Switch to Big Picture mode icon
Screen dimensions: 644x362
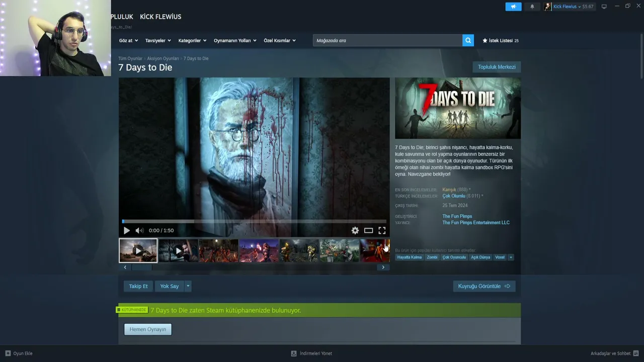click(604, 7)
